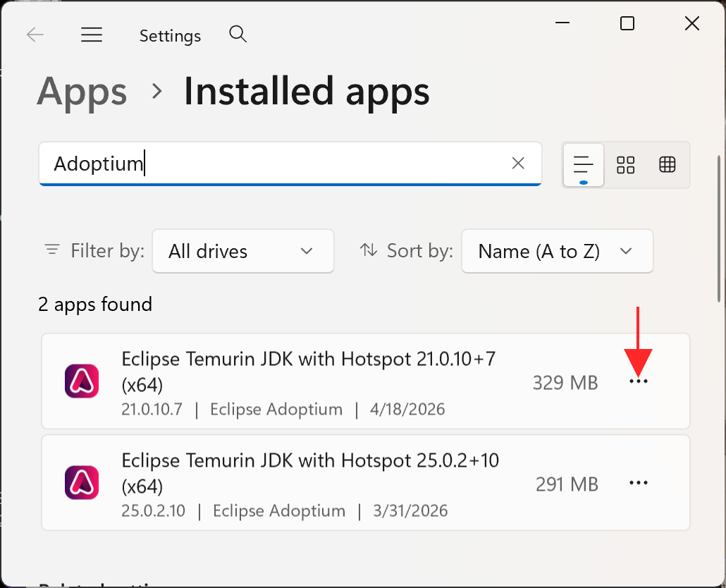
Task: Switch to table view layout
Action: 667,164
